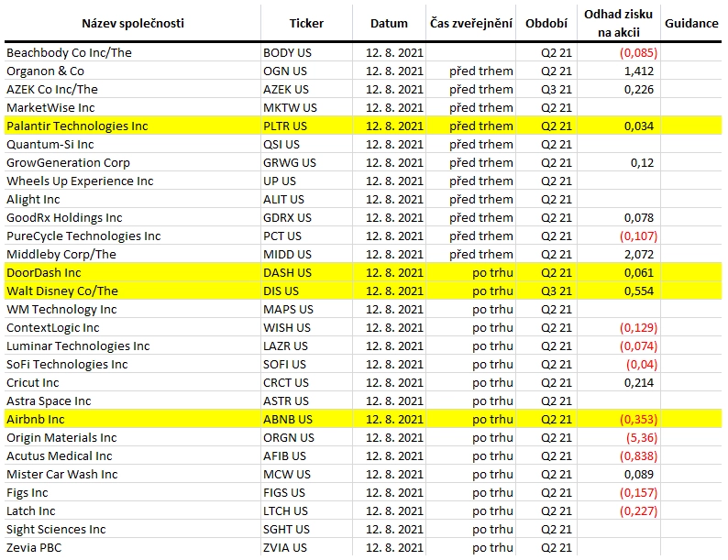Select the DoorDash Inc highlighted cell
Image resolution: width=728 pixels, height=560 pixels.
tap(132, 273)
